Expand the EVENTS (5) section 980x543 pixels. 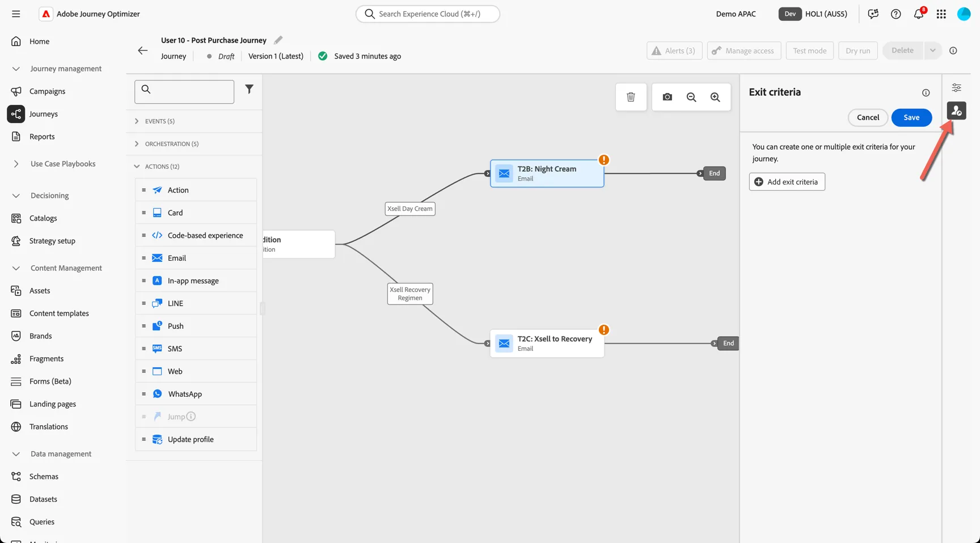(x=194, y=121)
